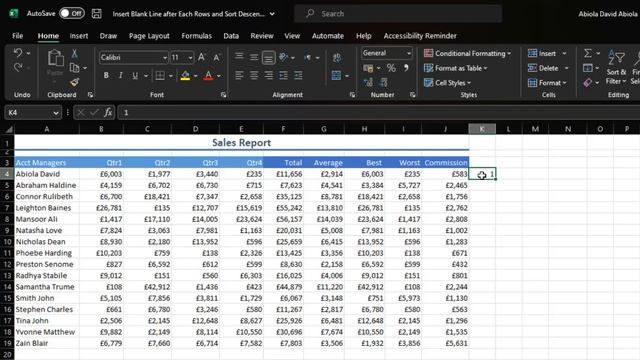The width and height of the screenshot is (640, 360).
Task: Click the Increase Indent icon
Action: click(298, 75)
